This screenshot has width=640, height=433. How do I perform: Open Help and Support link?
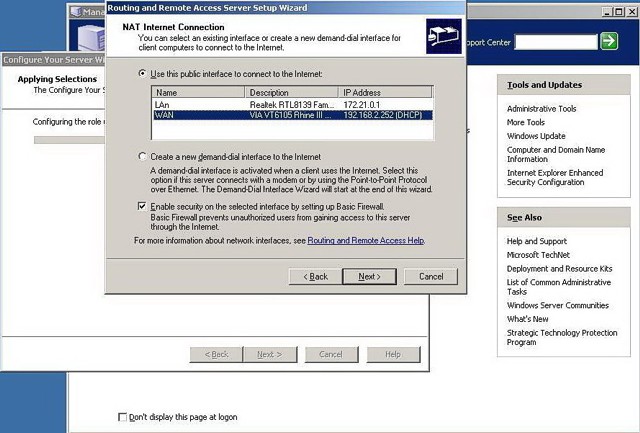537,241
